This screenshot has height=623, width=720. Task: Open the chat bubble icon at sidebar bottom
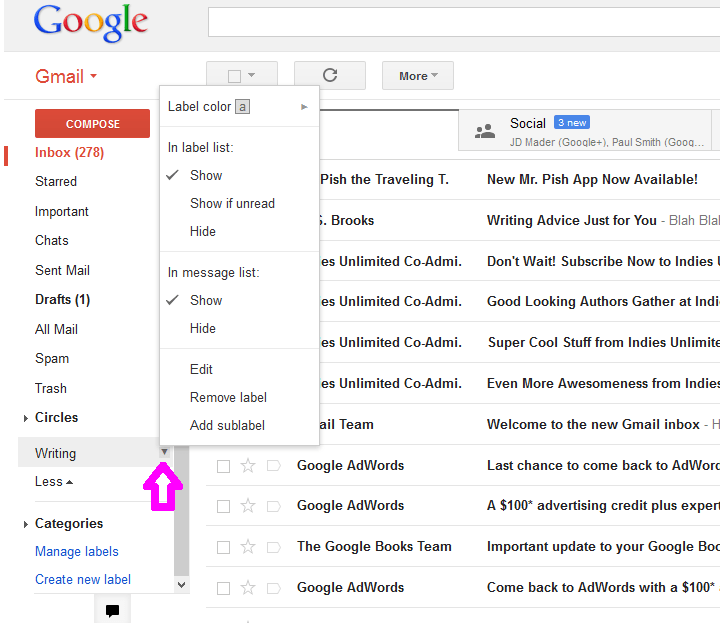pyautogui.click(x=112, y=610)
